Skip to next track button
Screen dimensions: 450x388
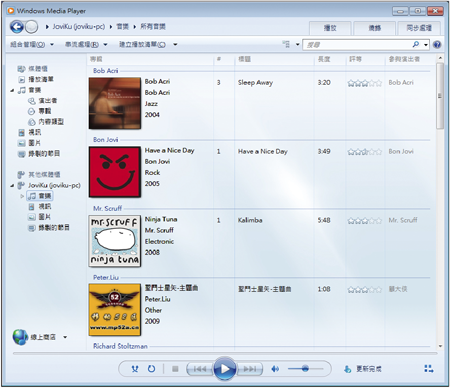[249, 369]
